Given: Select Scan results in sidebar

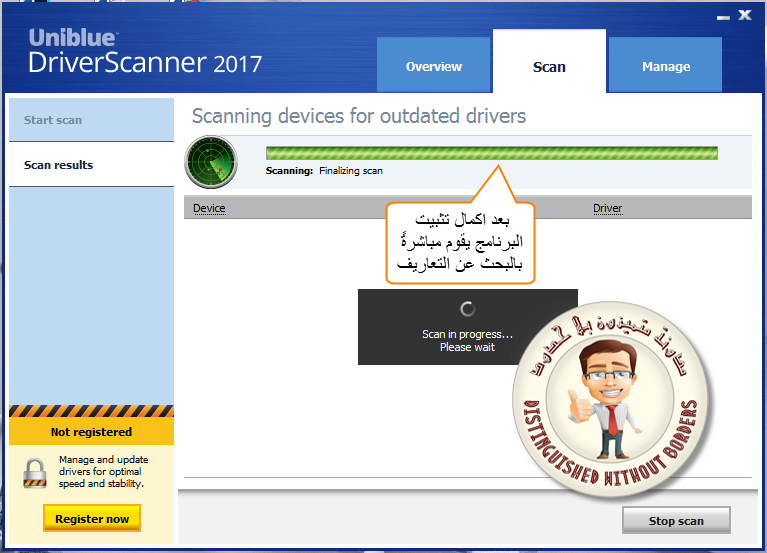Looking at the screenshot, I should click(91, 165).
